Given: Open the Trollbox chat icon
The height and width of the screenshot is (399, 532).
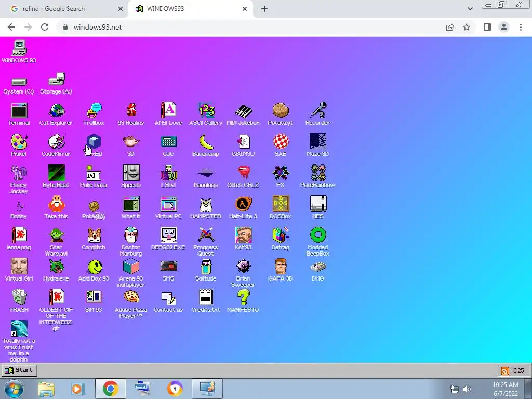Looking at the screenshot, I should coord(94,114).
